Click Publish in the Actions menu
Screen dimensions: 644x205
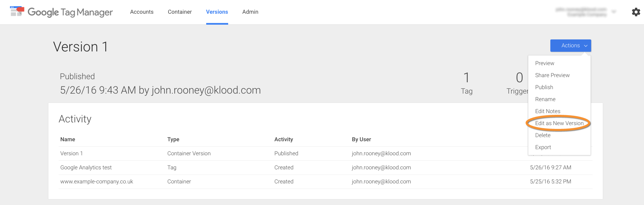click(544, 87)
